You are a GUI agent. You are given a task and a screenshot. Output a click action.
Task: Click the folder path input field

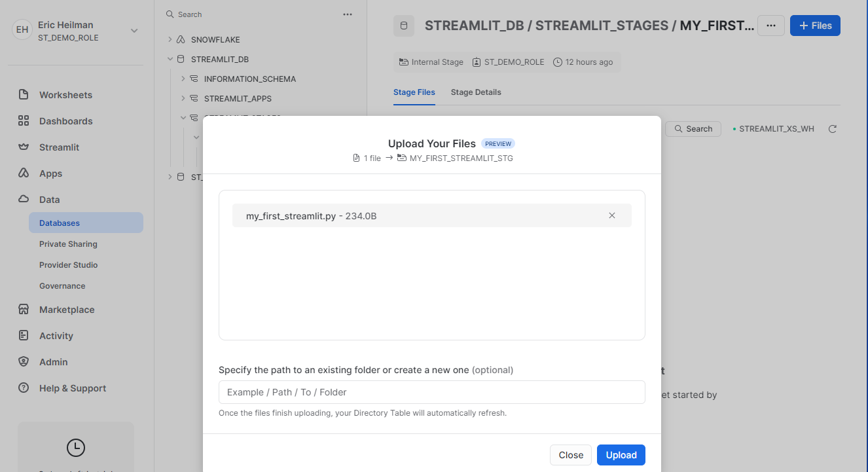[431, 392]
